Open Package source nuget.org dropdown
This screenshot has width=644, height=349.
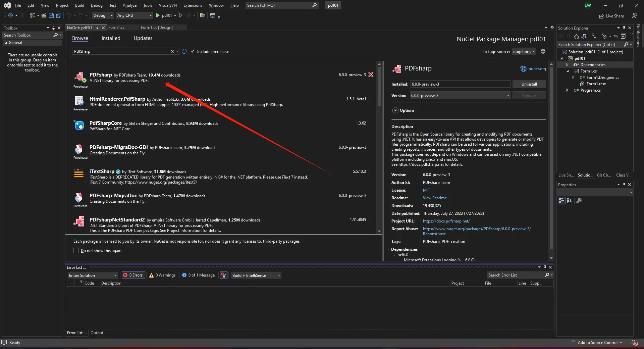click(x=524, y=51)
